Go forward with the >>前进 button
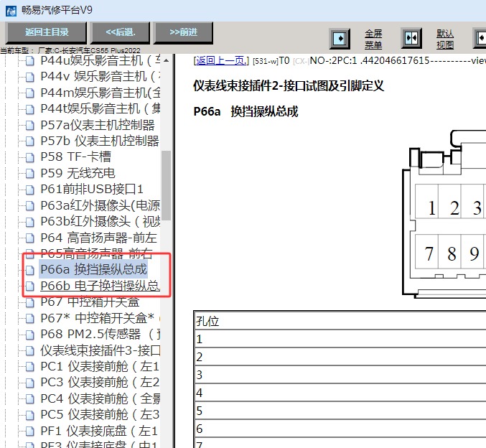The width and height of the screenshot is (486, 448). pyautogui.click(x=183, y=32)
